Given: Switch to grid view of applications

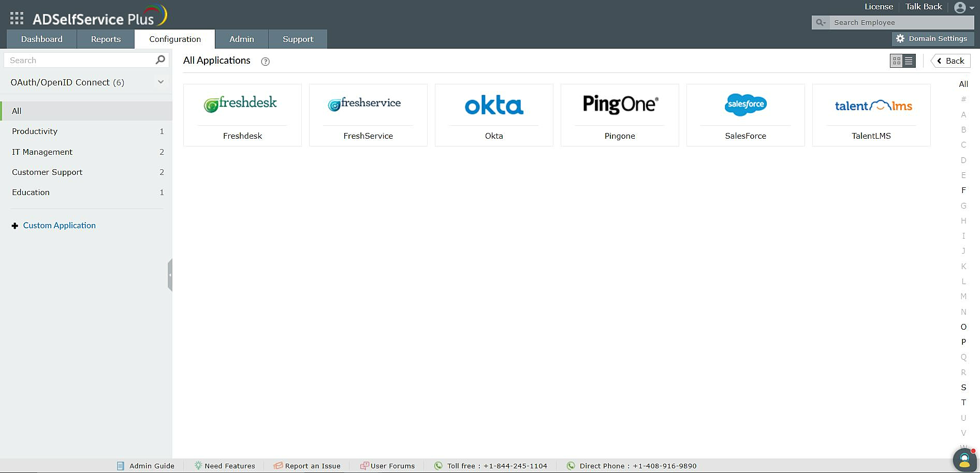Looking at the screenshot, I should click(x=896, y=61).
